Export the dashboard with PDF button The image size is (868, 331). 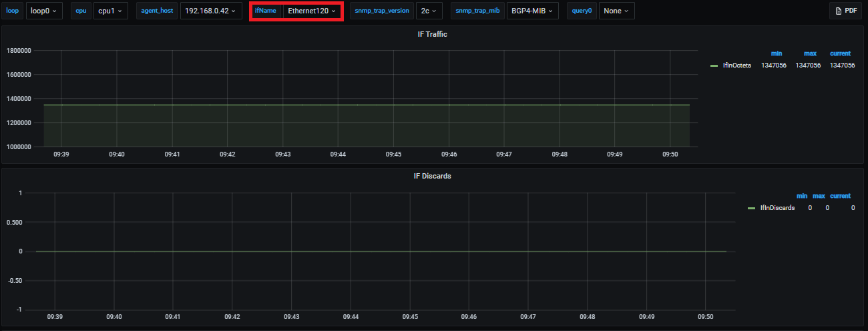click(x=846, y=11)
